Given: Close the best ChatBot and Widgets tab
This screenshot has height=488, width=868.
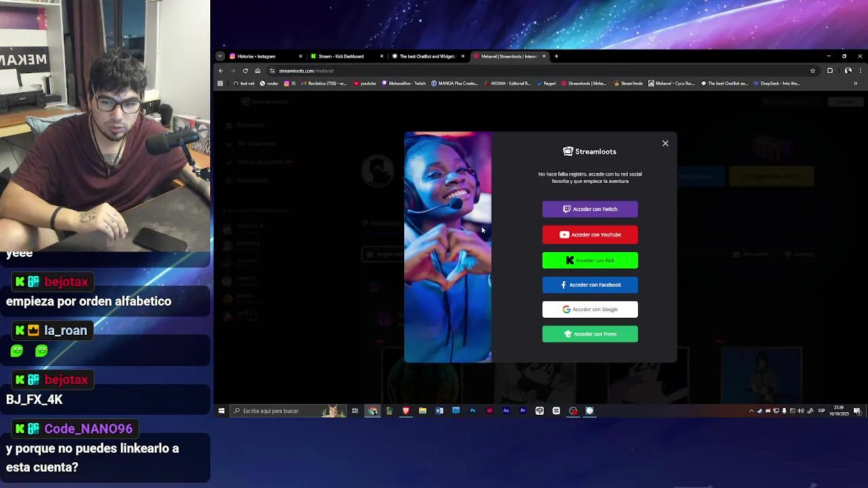Looking at the screenshot, I should [462, 56].
